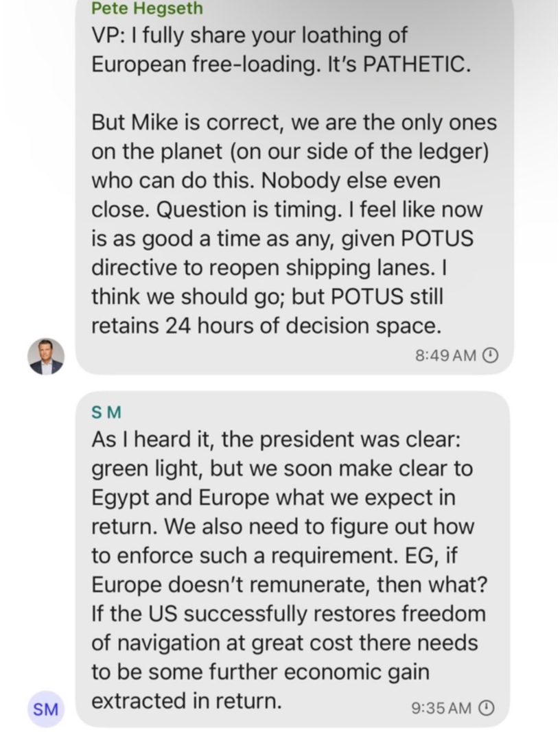Tap the timer icon beside 8:49 AM
The height and width of the screenshot is (732, 560).
[x=489, y=356]
